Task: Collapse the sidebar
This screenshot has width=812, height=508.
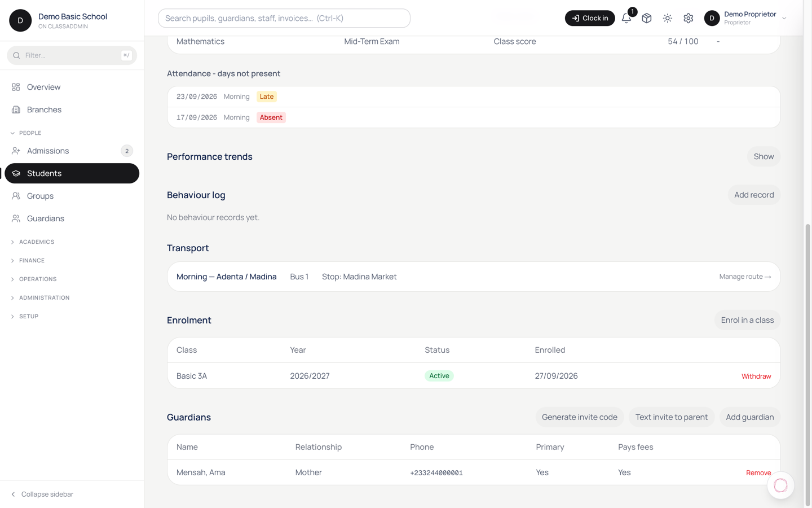Action: click(42, 494)
